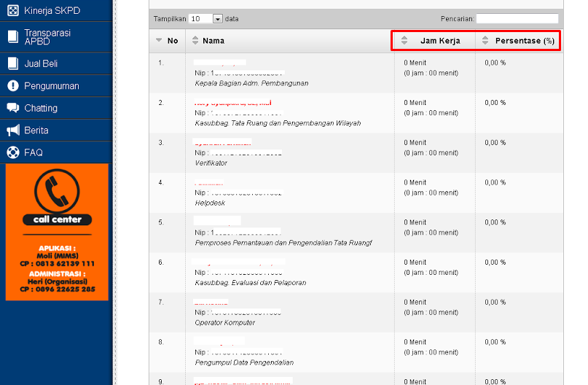Select the 'Operator Komputer' position text
The width and height of the screenshot is (588, 385).
(x=225, y=323)
